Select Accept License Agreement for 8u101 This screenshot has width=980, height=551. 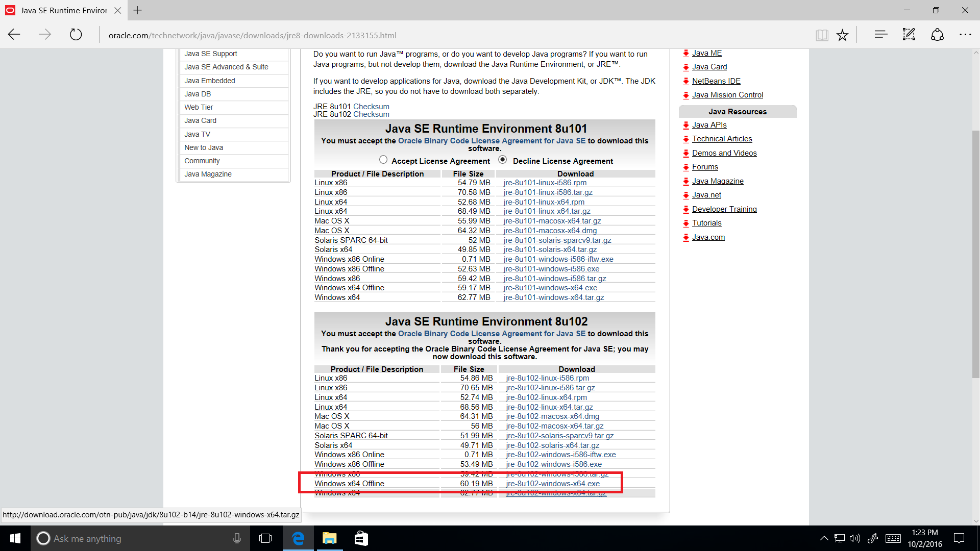click(383, 160)
